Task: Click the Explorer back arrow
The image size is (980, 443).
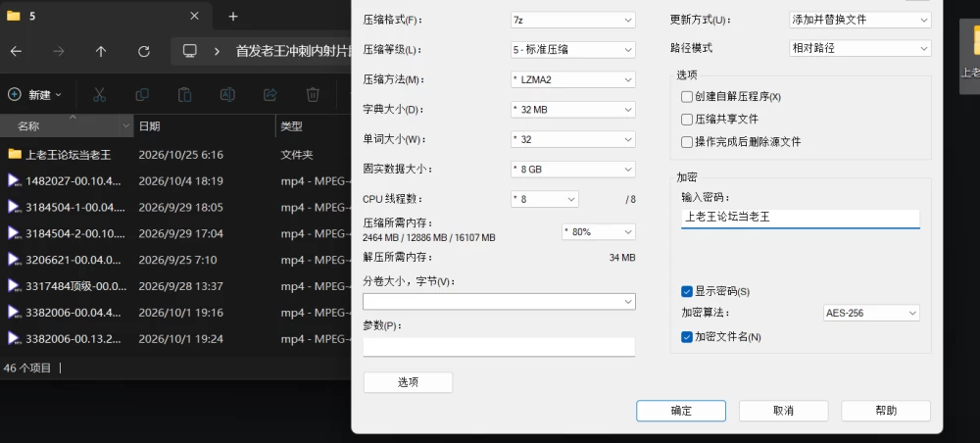Action: click(x=17, y=51)
